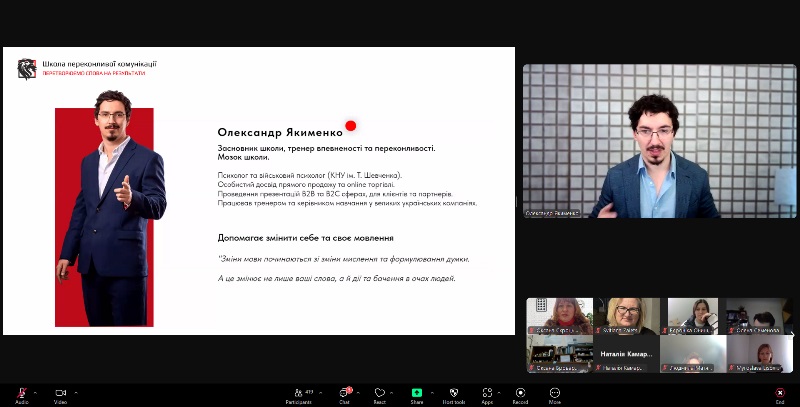
Task: Expand the arrow next to Participants
Action: tap(320, 393)
